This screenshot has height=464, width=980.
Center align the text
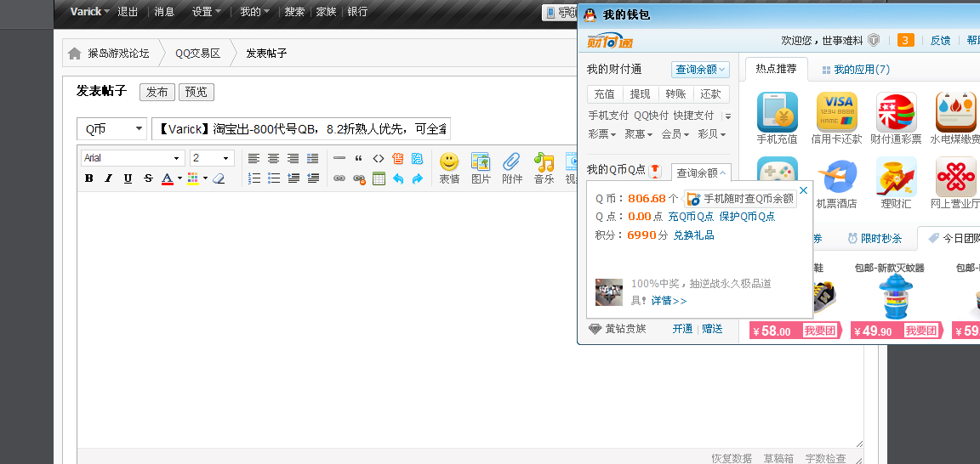273,159
